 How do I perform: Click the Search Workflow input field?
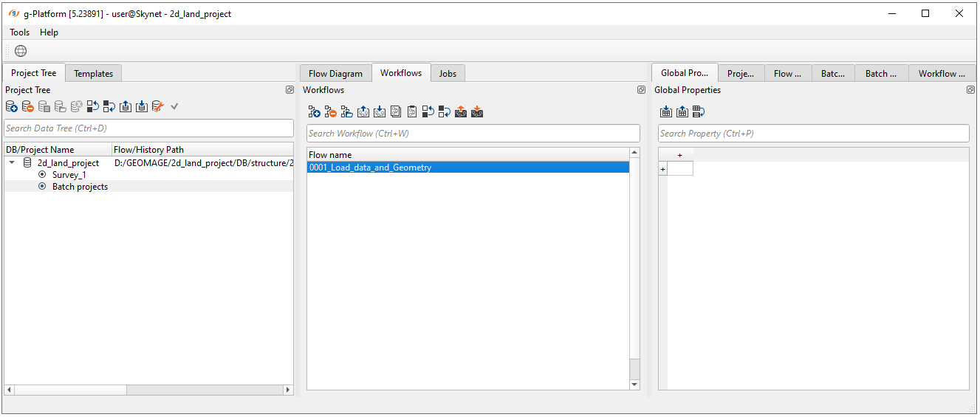click(473, 134)
